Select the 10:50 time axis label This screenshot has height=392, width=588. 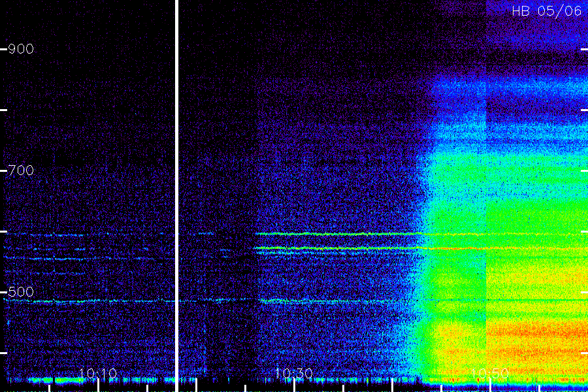coord(490,373)
